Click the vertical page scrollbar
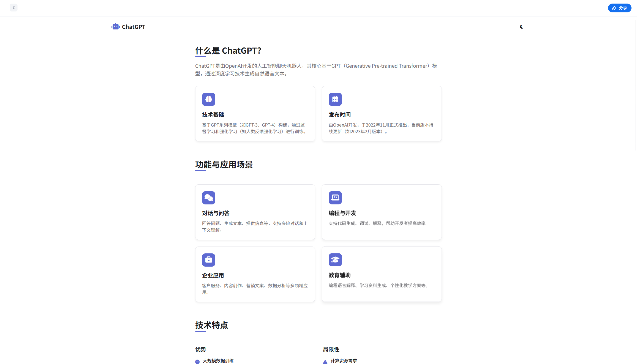Viewport: 637px width, 364px height. pyautogui.click(x=636, y=85)
